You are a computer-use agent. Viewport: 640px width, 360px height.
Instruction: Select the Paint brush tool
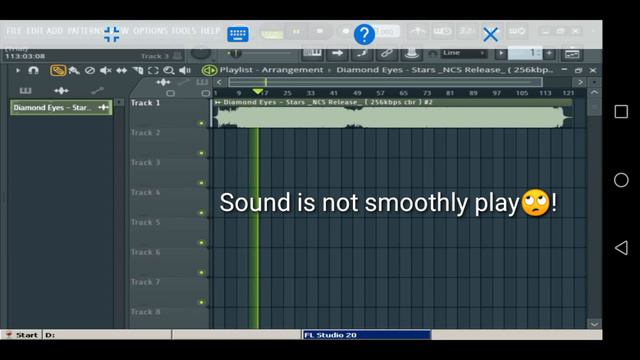[x=74, y=71]
